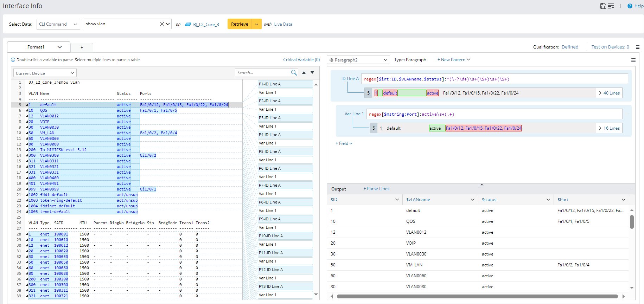This screenshot has height=304, width=644.
Task: Open Var Line 1 options menu icon
Action: pos(626,114)
